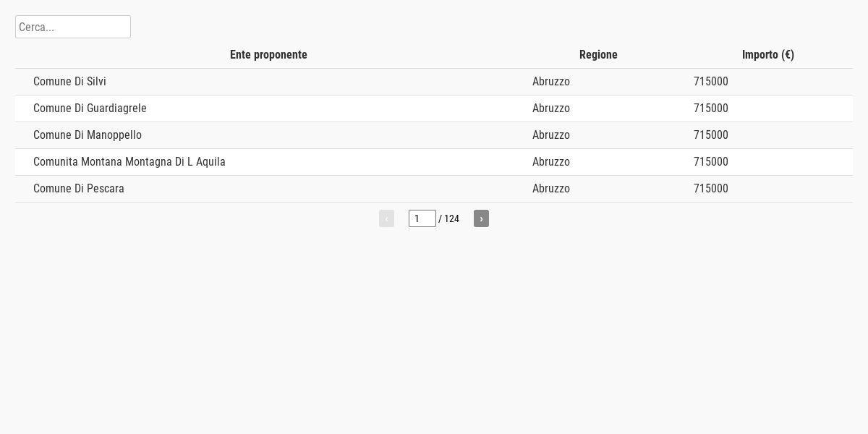The width and height of the screenshot is (868, 434).
Task: Click Abruzzo in the Comune Di Guardiagrele row
Action: 551,109
